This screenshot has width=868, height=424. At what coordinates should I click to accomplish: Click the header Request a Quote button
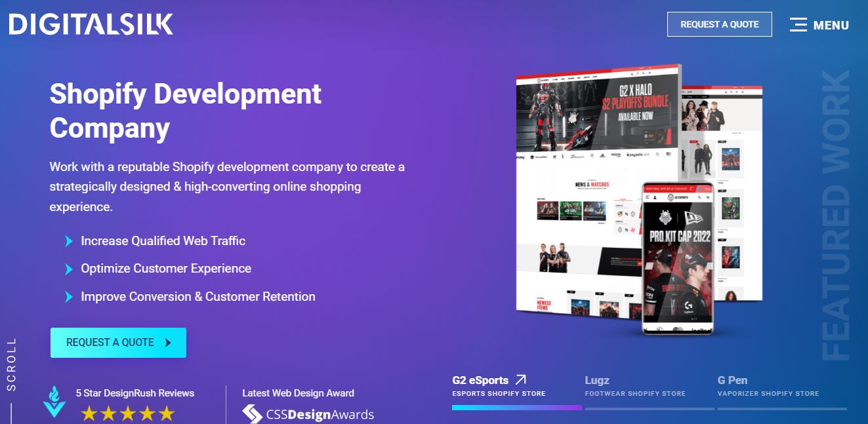click(x=720, y=24)
